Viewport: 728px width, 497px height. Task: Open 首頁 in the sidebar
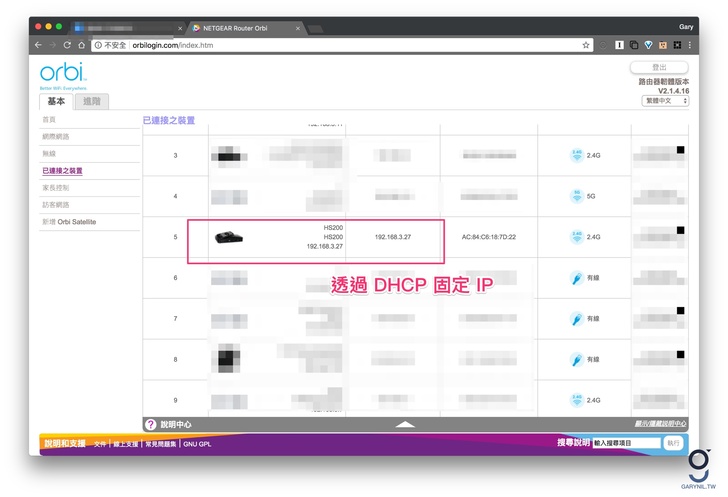tap(49, 119)
